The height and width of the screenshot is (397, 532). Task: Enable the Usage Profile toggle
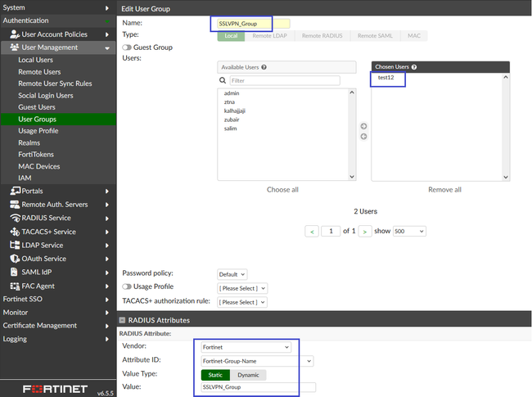click(127, 286)
